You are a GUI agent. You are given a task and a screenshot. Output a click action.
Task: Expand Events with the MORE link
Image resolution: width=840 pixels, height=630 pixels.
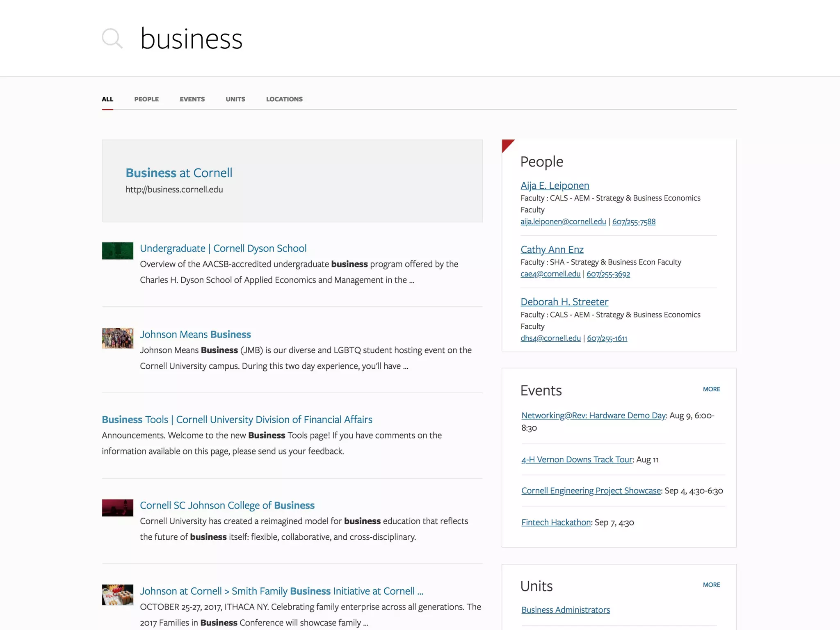click(x=711, y=389)
